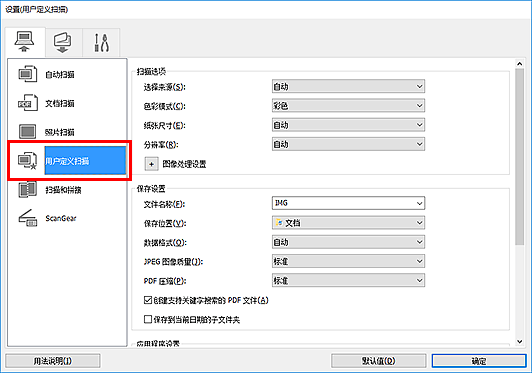The height and width of the screenshot is (373, 532).
Task: Select the highlighted 用户定义扫描 item
Action: 86,161
